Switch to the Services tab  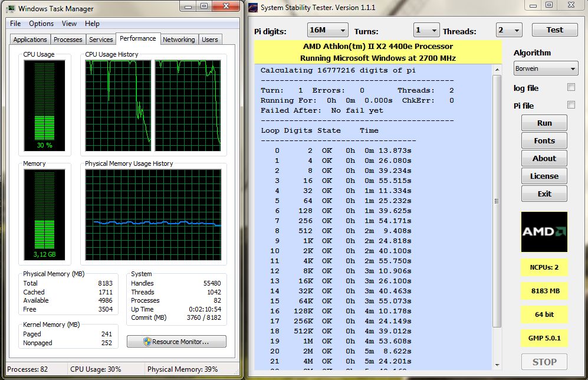point(101,40)
